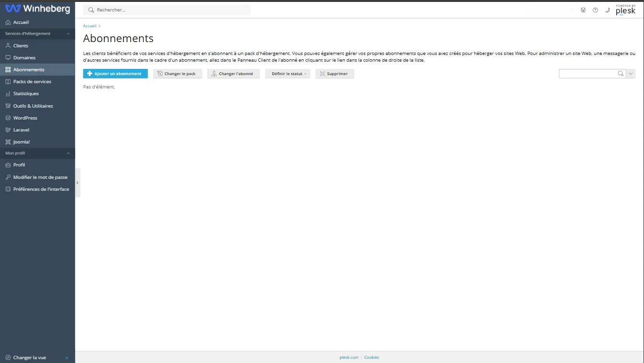
Task: Click Changer l'abonné button
Action: (234, 74)
